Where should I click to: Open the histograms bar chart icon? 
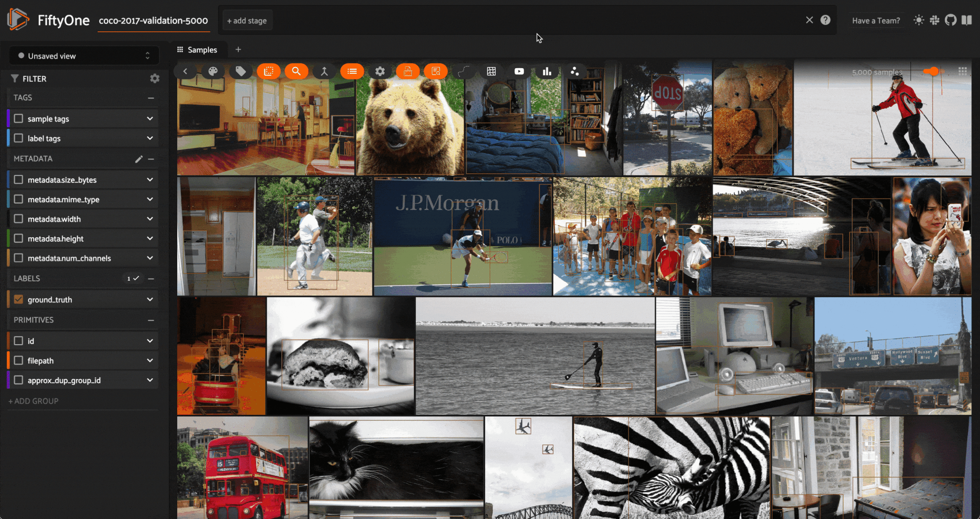click(547, 71)
